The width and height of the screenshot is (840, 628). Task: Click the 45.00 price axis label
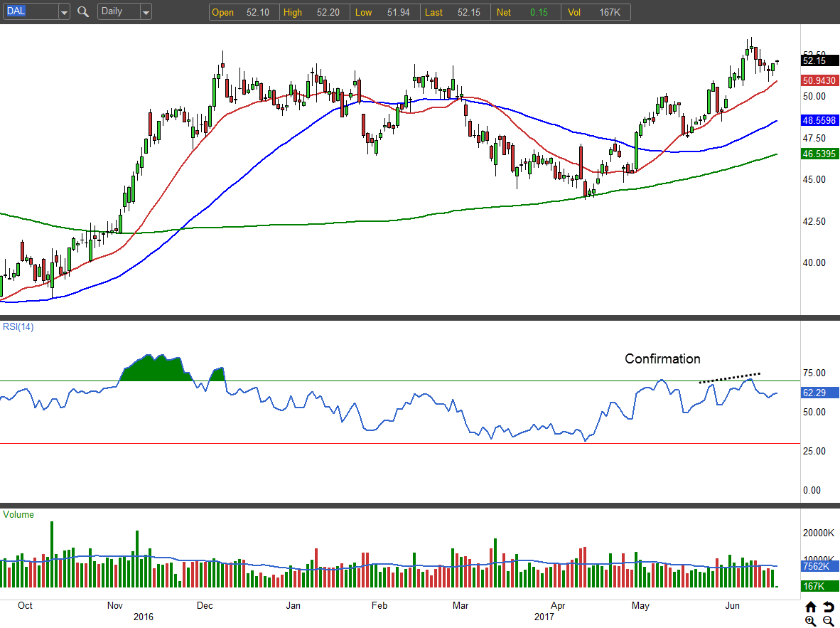pos(814,180)
